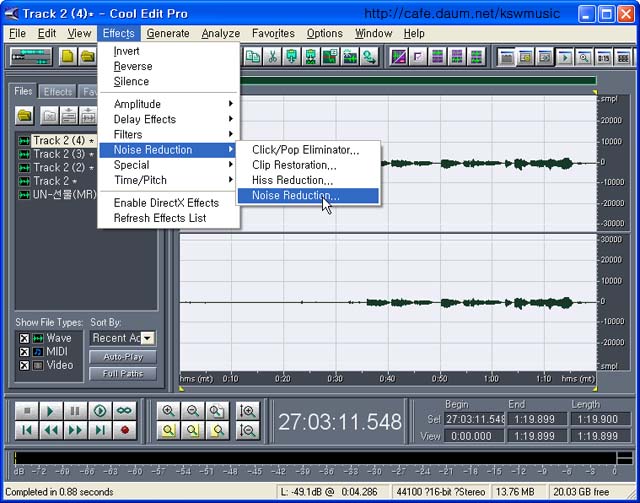Click the play arrow toolbar icon at top right
The height and width of the screenshot is (503, 640).
[565, 57]
